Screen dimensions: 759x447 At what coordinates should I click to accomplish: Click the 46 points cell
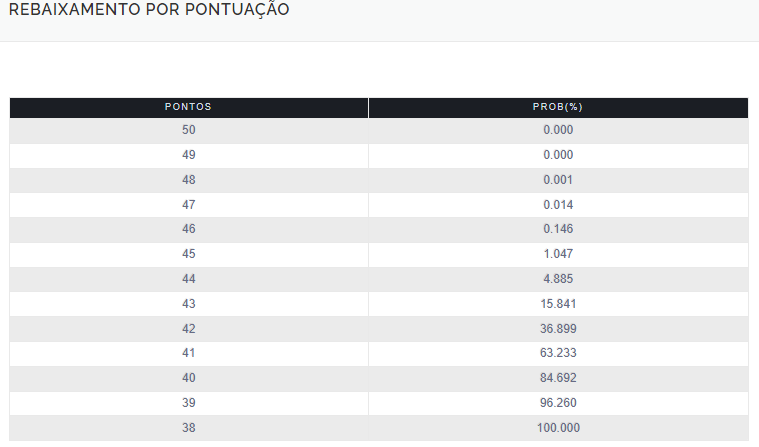(x=189, y=229)
